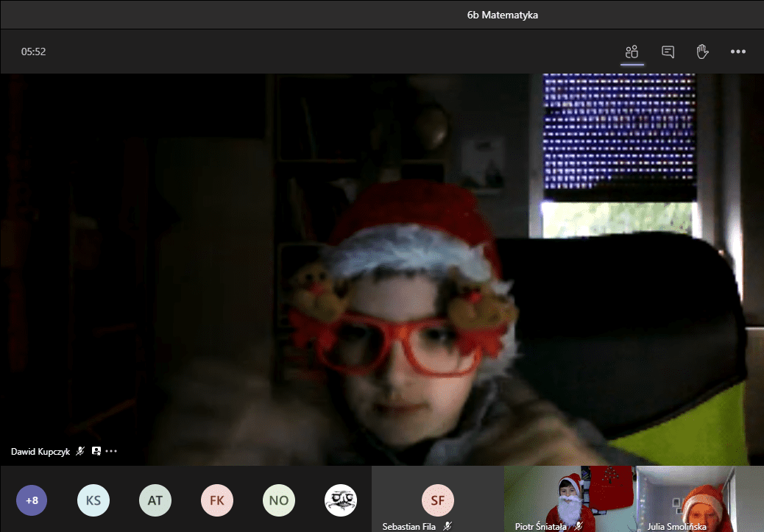The width and height of the screenshot is (764, 532).
Task: Click Piotr Śniatała's video thumbnail
Action: [x=569, y=498]
